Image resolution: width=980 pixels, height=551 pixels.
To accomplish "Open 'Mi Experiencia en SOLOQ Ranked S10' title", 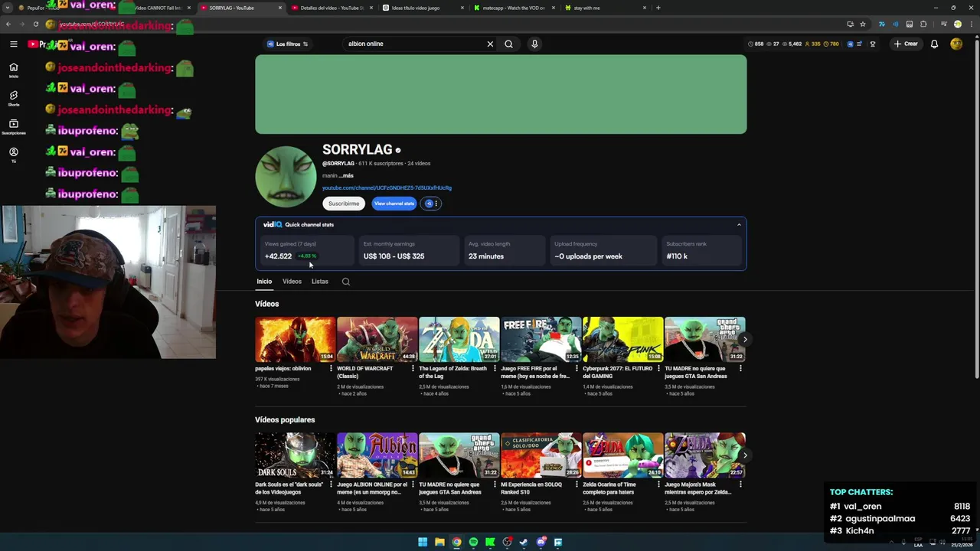I will [530, 488].
